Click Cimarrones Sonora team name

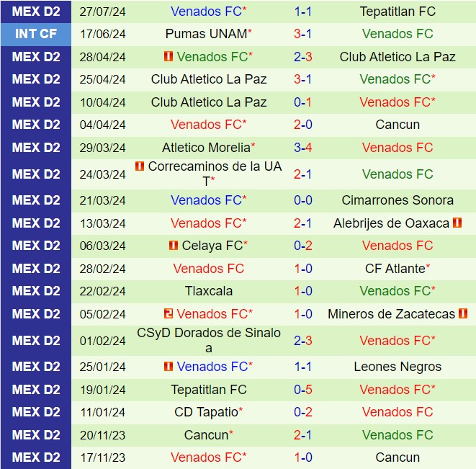[x=398, y=200]
